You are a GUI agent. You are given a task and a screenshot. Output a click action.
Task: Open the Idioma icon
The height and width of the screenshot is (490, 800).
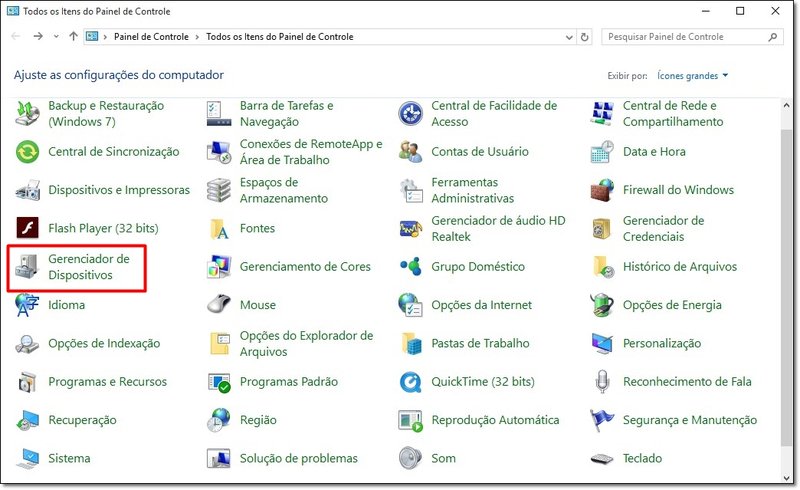pyautogui.click(x=27, y=305)
